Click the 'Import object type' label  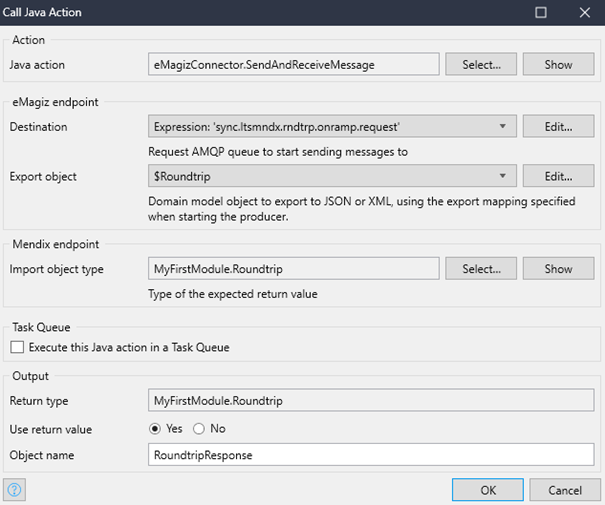pyautogui.click(x=56, y=269)
